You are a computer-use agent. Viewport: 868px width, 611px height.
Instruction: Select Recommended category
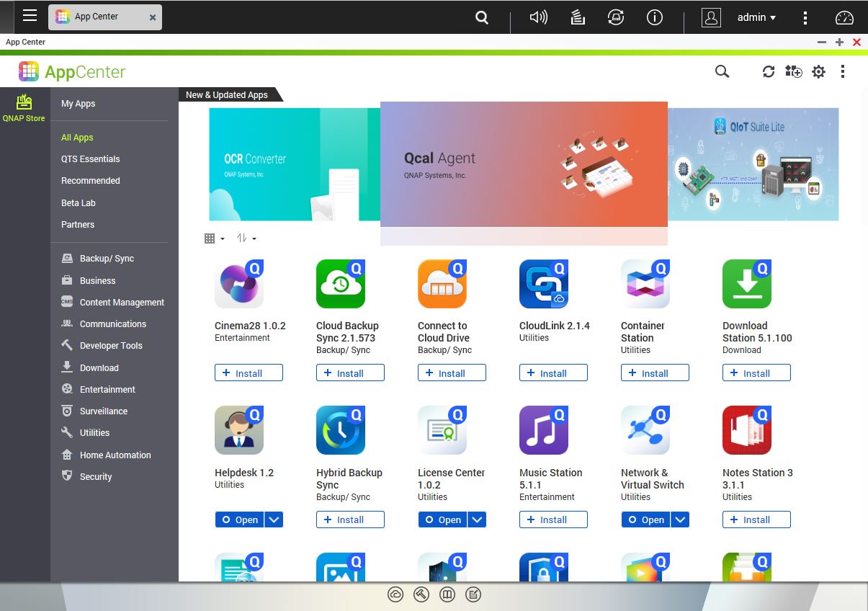[91, 181]
